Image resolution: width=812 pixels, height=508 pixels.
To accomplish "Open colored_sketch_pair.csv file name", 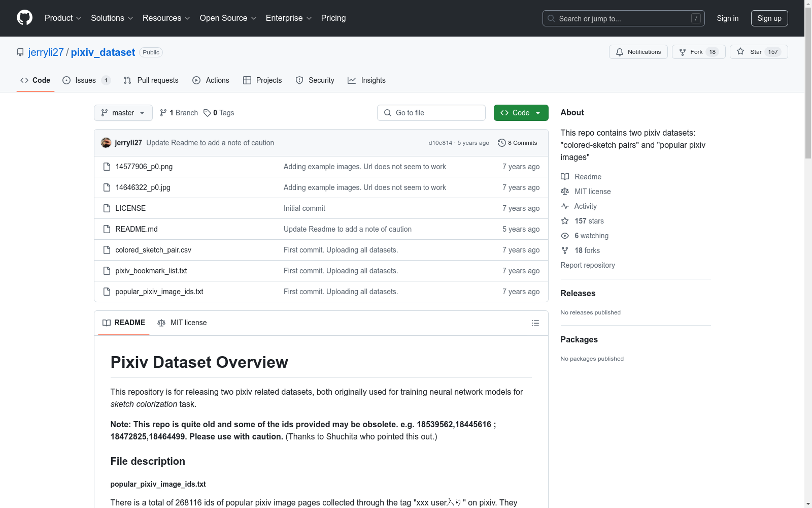I will [153, 250].
